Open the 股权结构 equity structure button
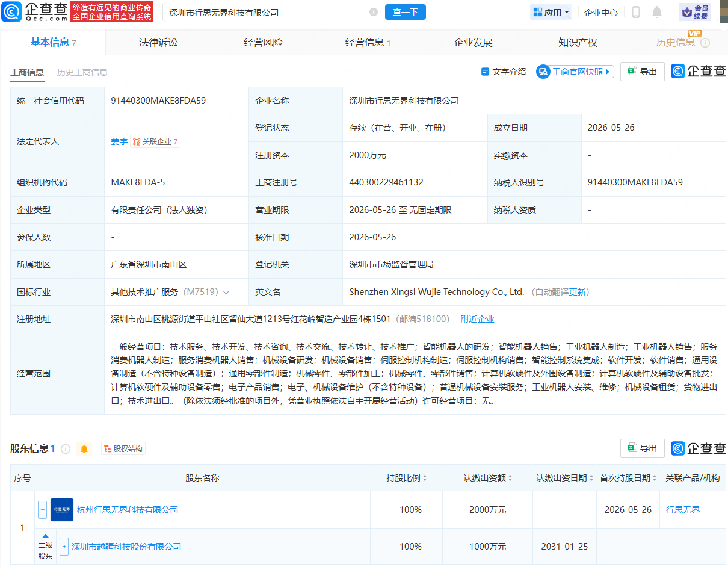This screenshot has width=728, height=567. point(123,449)
